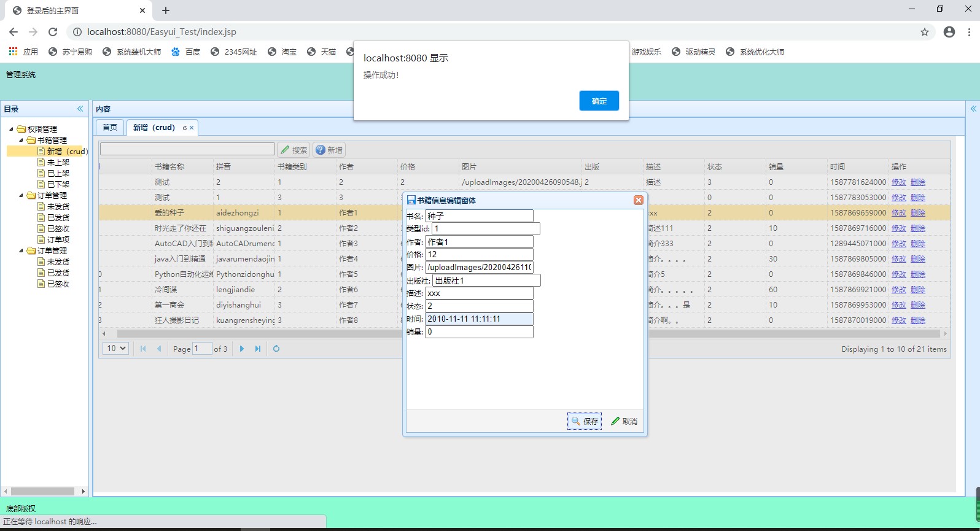980x531 pixels.
Task: Select 新增 (crud) in the tree
Action: [68, 151]
